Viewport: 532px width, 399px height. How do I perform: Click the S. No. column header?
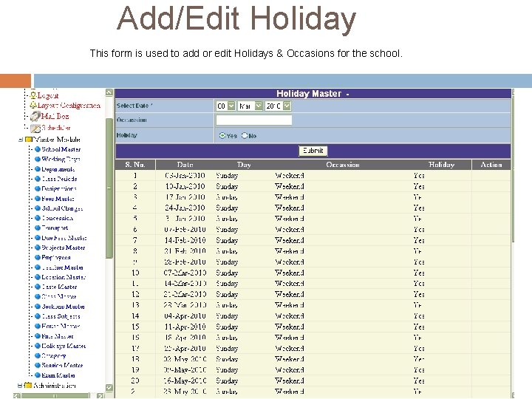135,165
